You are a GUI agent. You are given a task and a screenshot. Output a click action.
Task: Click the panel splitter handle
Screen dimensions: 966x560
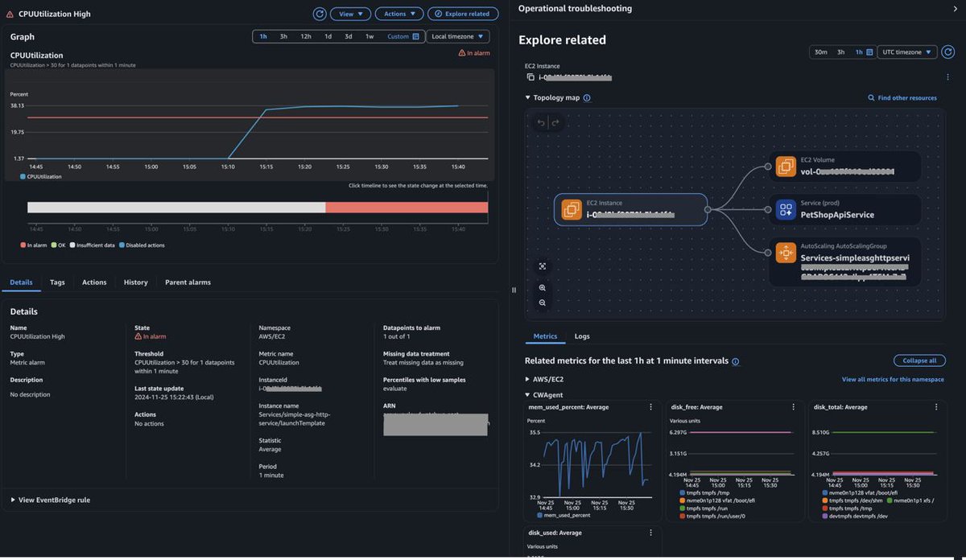point(514,290)
